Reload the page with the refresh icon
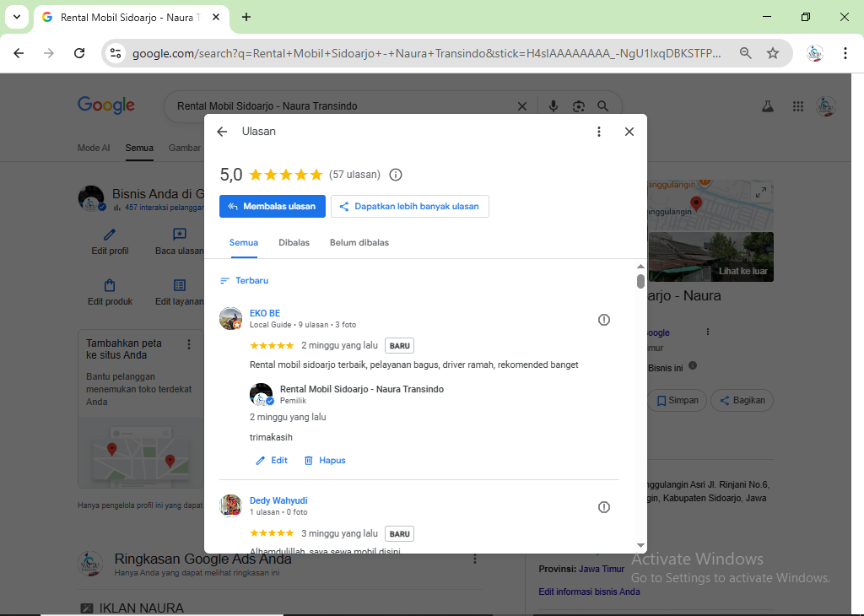This screenshot has width=864, height=616. tap(79, 52)
